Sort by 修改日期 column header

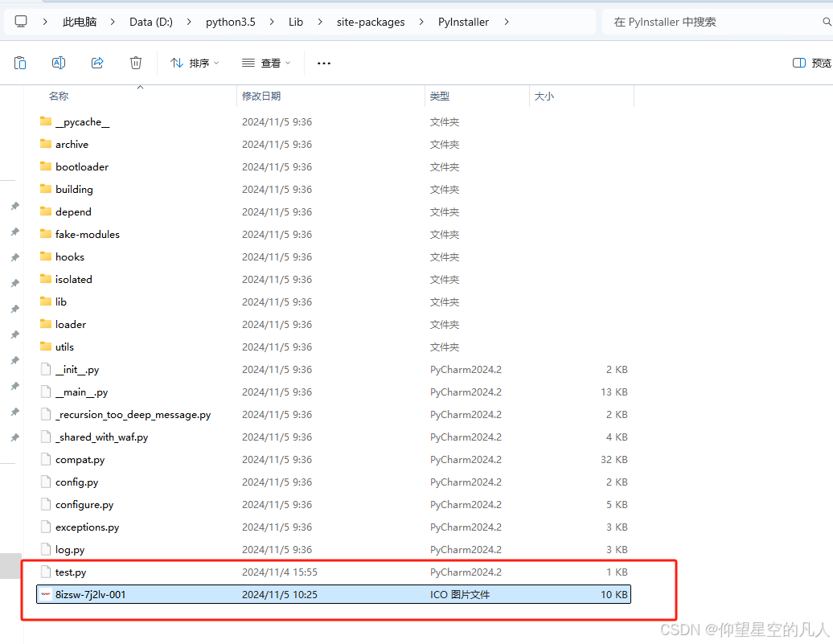[x=261, y=96]
